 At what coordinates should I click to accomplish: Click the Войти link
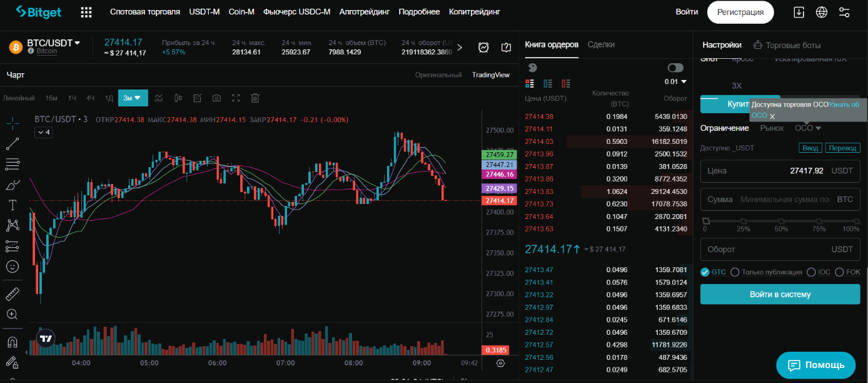point(687,12)
